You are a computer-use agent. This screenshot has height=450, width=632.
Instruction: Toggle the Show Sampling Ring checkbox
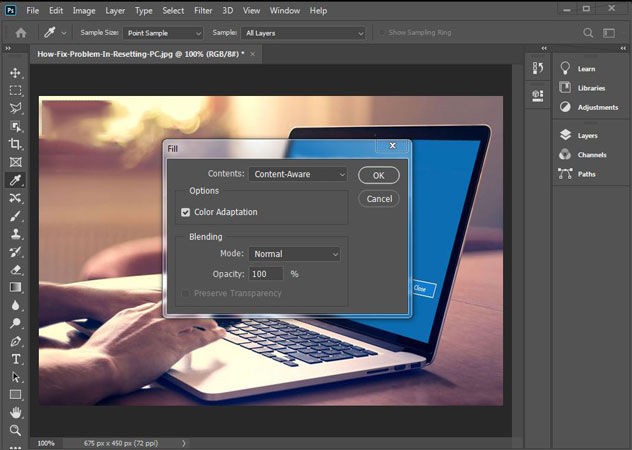(383, 33)
